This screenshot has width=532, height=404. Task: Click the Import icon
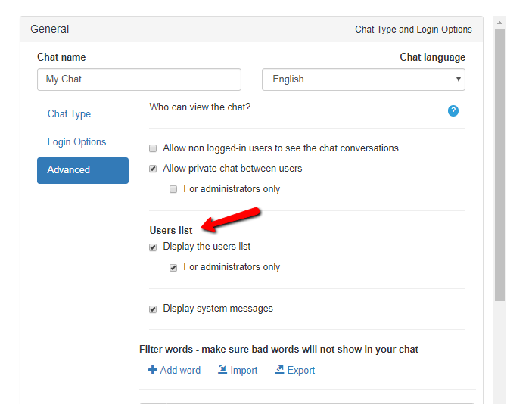pos(222,370)
